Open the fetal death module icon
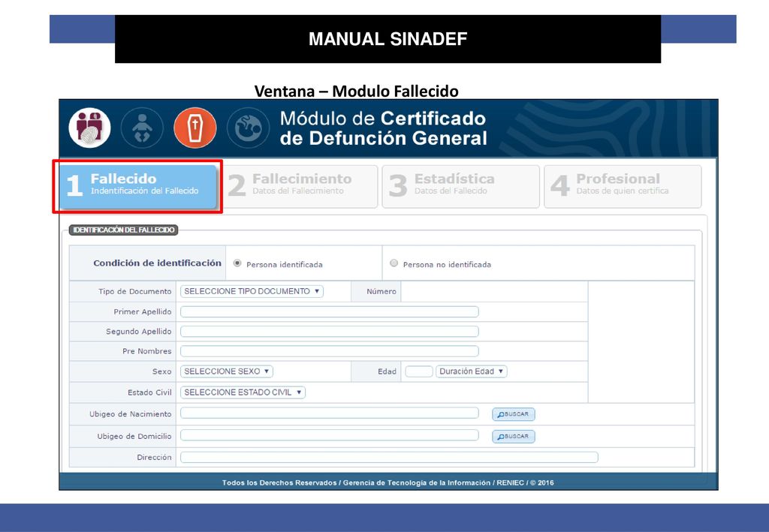 (248, 128)
